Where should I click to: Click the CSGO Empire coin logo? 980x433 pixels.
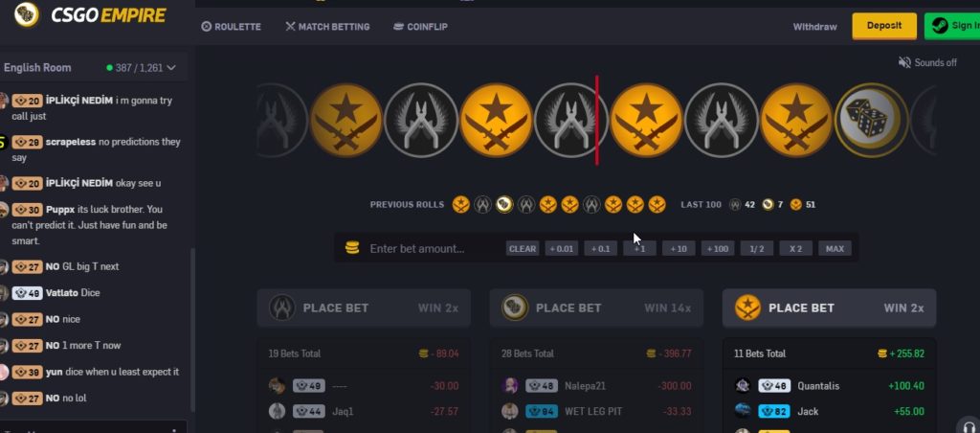(26, 14)
